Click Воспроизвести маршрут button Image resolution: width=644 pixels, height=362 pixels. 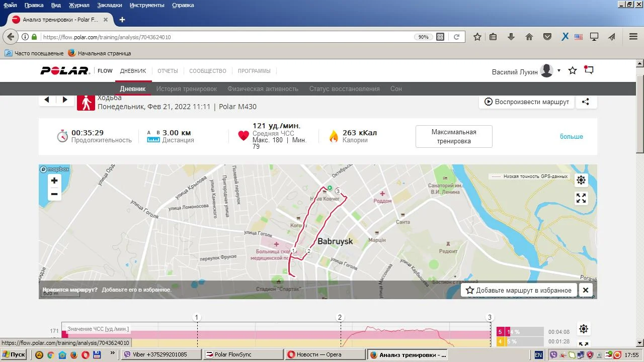[x=526, y=102]
